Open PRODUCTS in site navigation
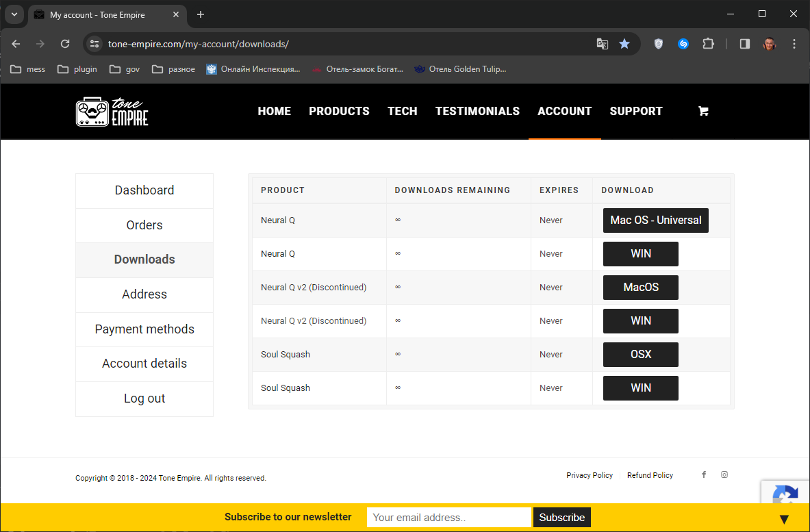The width and height of the screenshot is (810, 532). (x=340, y=111)
